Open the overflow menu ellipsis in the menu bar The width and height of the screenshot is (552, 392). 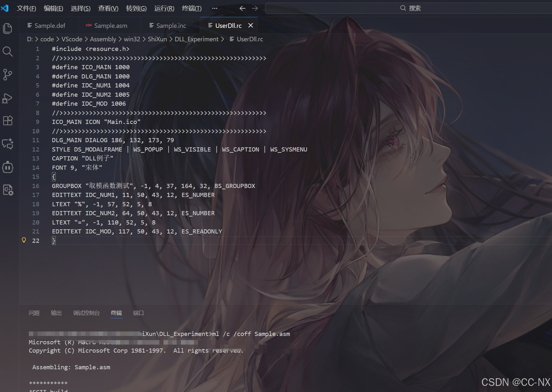[x=215, y=8]
